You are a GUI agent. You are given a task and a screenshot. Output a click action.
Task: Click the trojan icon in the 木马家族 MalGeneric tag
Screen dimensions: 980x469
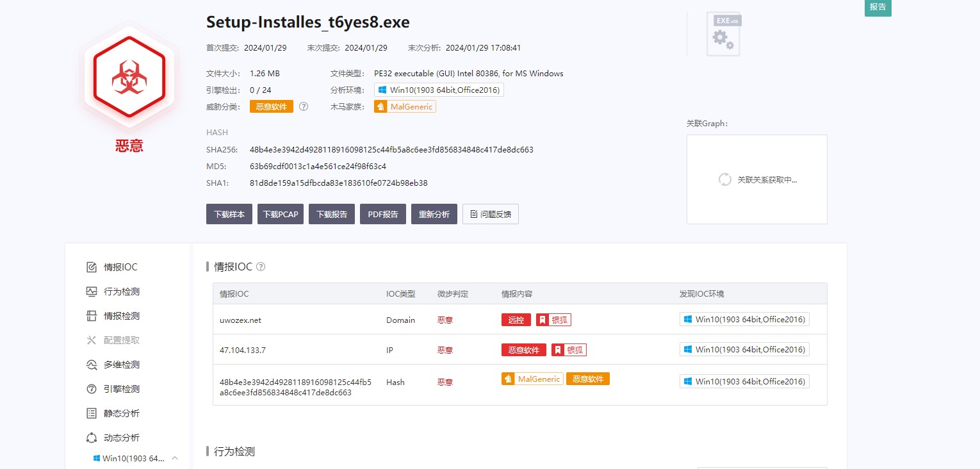click(380, 106)
